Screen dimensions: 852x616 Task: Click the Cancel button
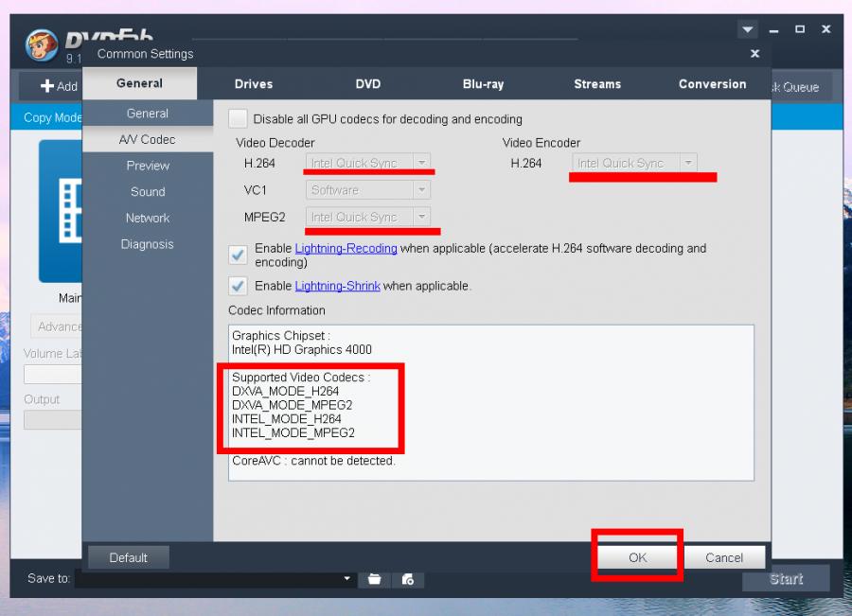coord(724,557)
